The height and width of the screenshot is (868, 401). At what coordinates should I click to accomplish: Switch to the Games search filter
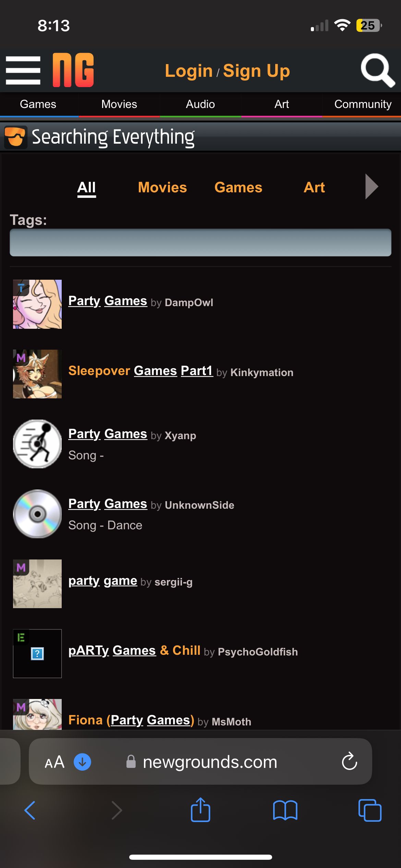tap(238, 188)
